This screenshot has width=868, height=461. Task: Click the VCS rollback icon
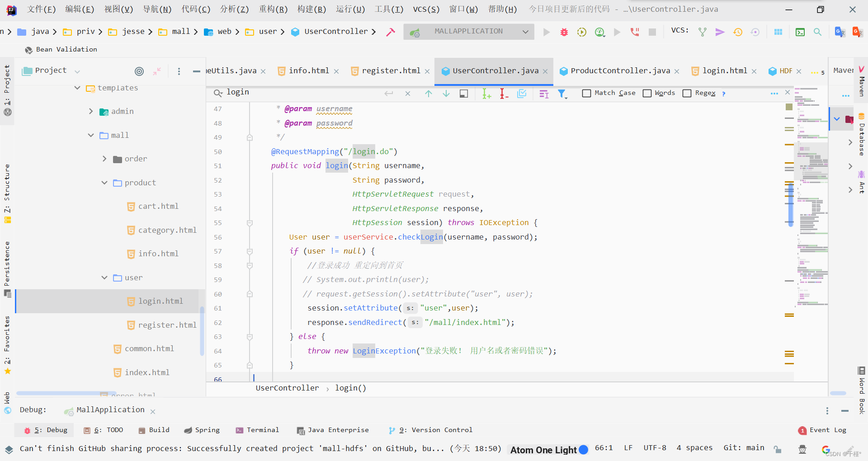point(755,32)
